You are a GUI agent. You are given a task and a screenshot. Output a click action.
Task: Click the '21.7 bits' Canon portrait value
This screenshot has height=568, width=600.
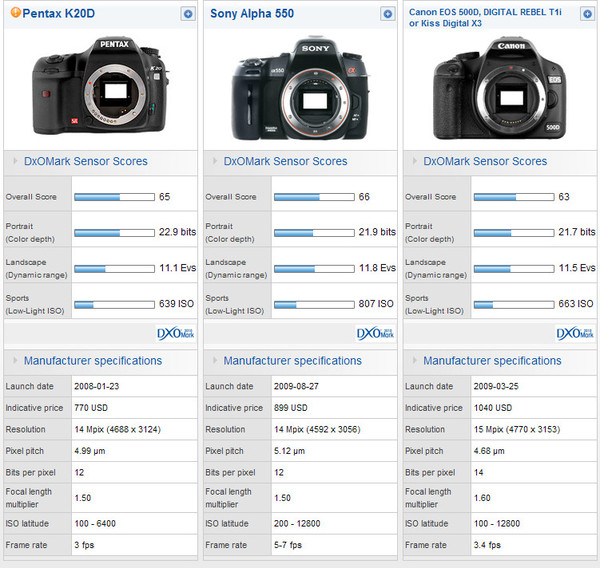(577, 232)
